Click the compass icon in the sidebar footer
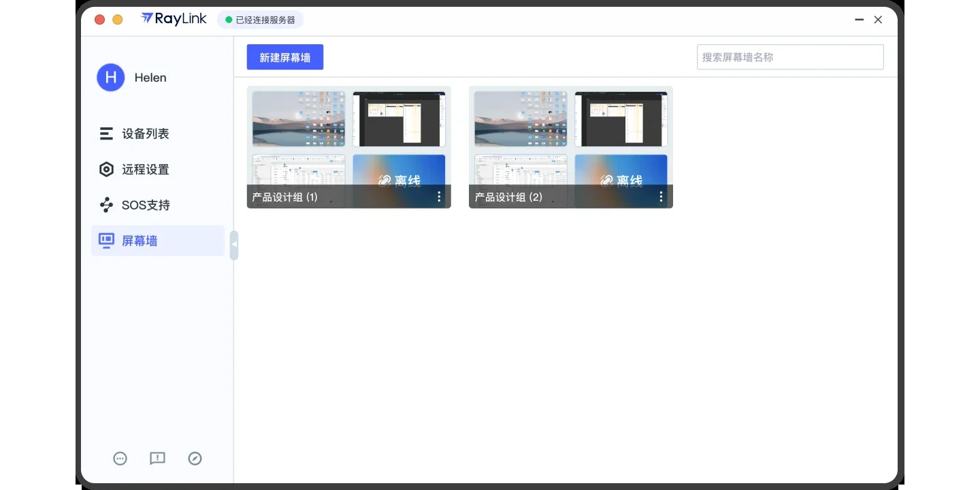 195,459
